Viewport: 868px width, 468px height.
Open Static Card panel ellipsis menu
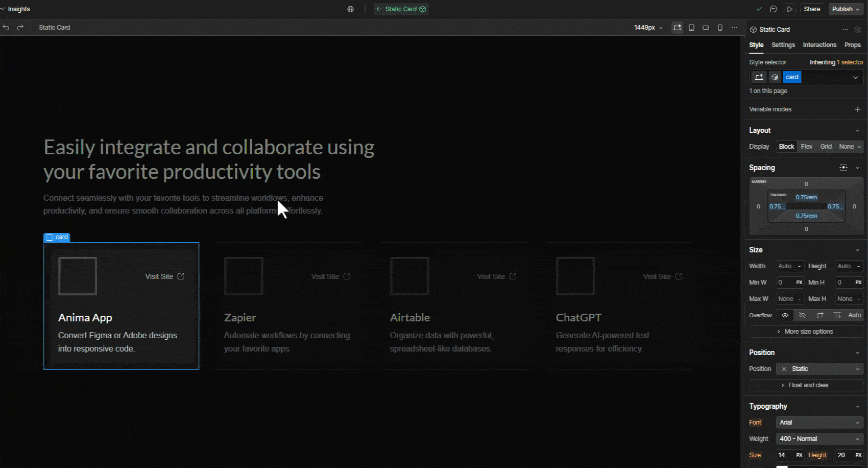(x=845, y=30)
